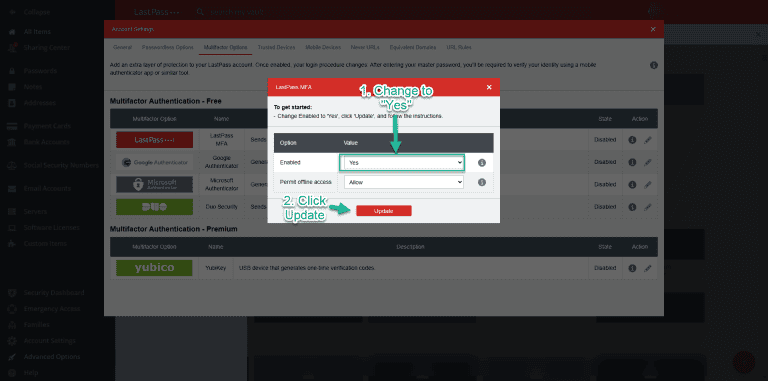This screenshot has width=768, height=381.
Task: Open Help in sidebar
Action: (31, 373)
